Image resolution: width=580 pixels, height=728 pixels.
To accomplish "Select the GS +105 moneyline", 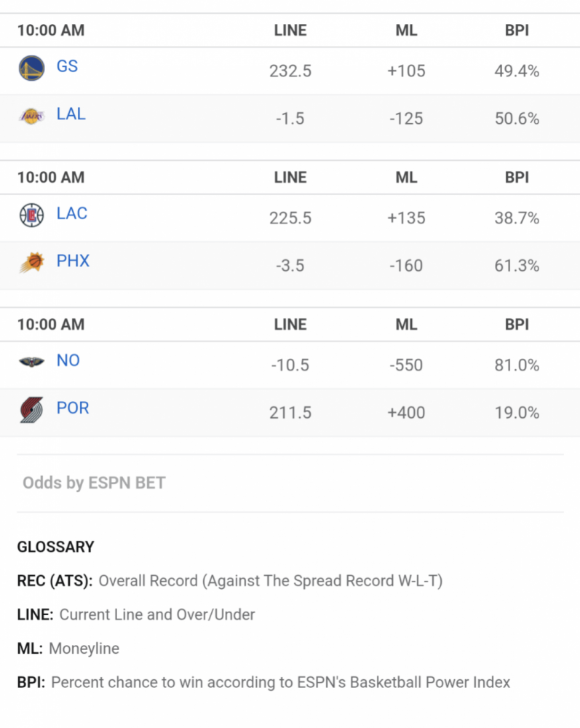I will point(406,71).
